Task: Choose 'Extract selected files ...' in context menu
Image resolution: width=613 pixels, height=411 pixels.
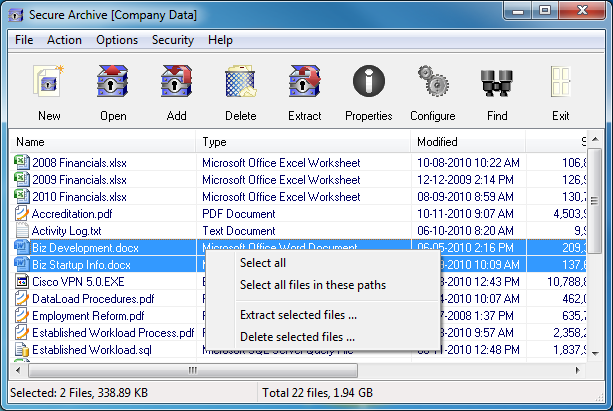Action: [x=298, y=315]
